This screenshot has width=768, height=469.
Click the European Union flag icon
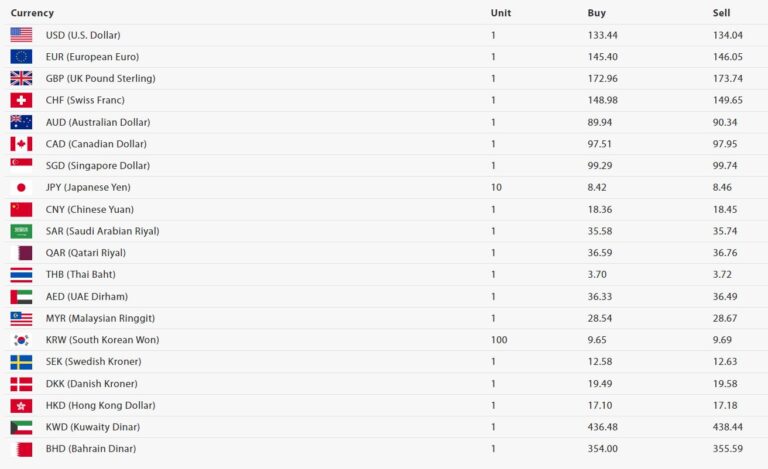point(21,57)
